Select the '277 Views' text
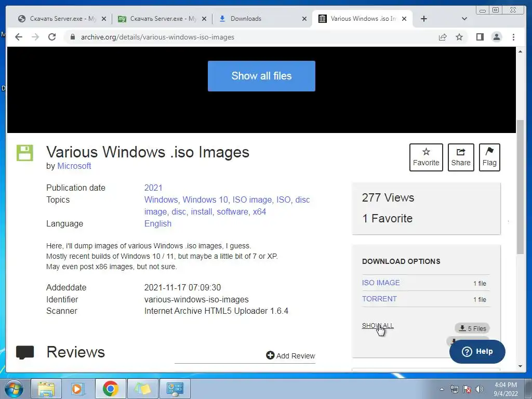Image resolution: width=532 pixels, height=399 pixels. pyautogui.click(x=388, y=197)
